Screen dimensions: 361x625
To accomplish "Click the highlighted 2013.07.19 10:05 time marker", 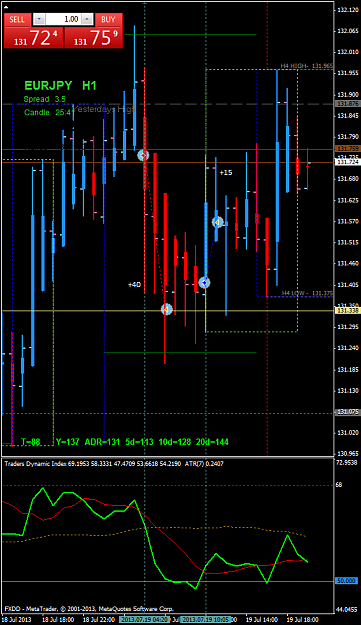I will pos(206,620).
